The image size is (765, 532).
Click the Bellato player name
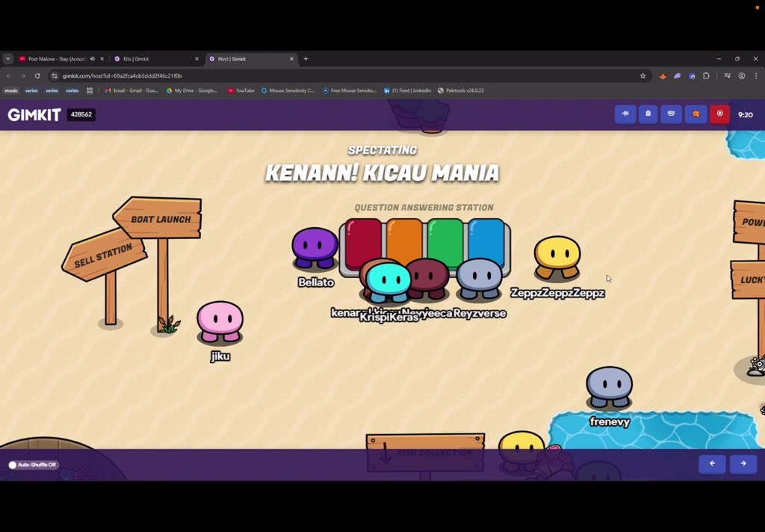pyautogui.click(x=316, y=282)
